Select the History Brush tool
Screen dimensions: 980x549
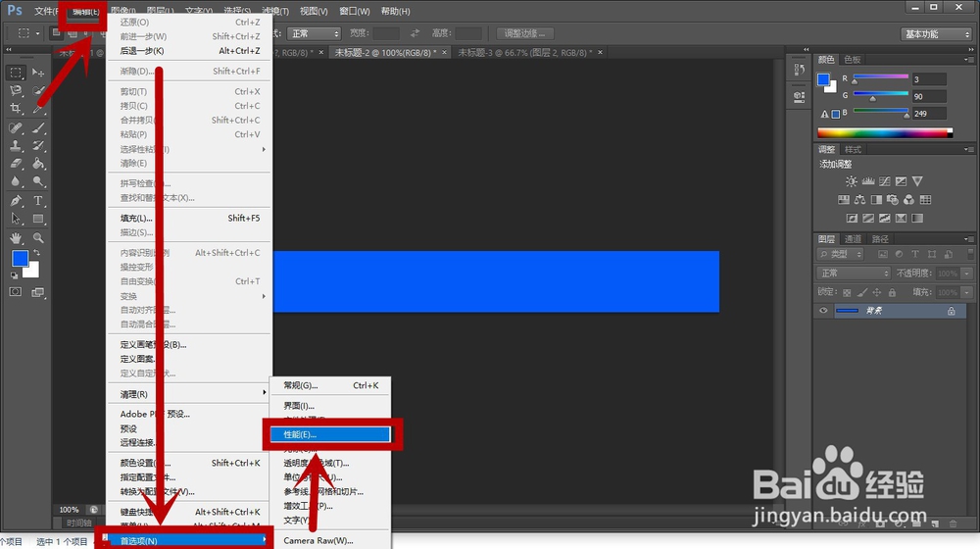click(38, 146)
